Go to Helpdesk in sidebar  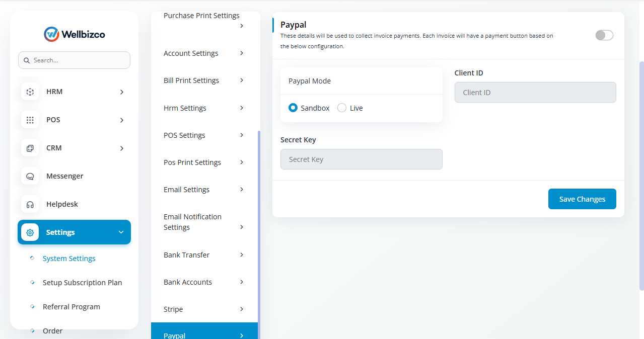point(62,204)
